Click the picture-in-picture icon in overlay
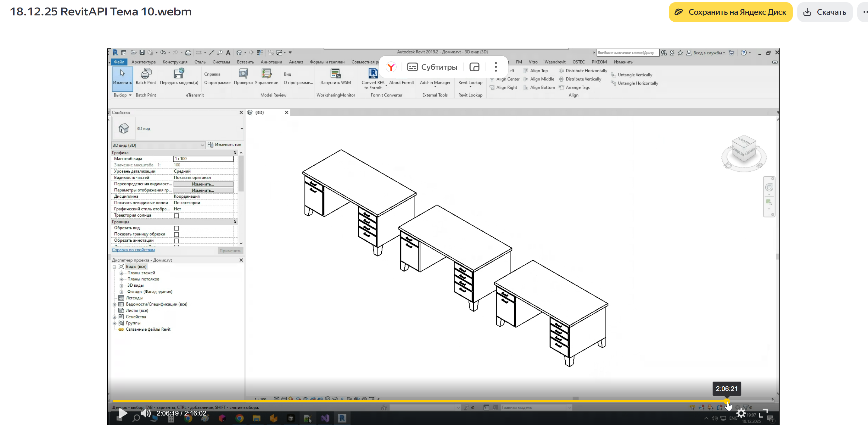This screenshot has height=441, width=868. coord(474,67)
